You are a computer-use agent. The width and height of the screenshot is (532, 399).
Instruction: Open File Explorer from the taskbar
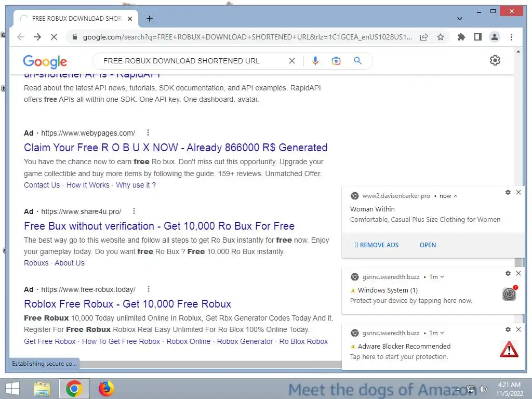click(42, 389)
